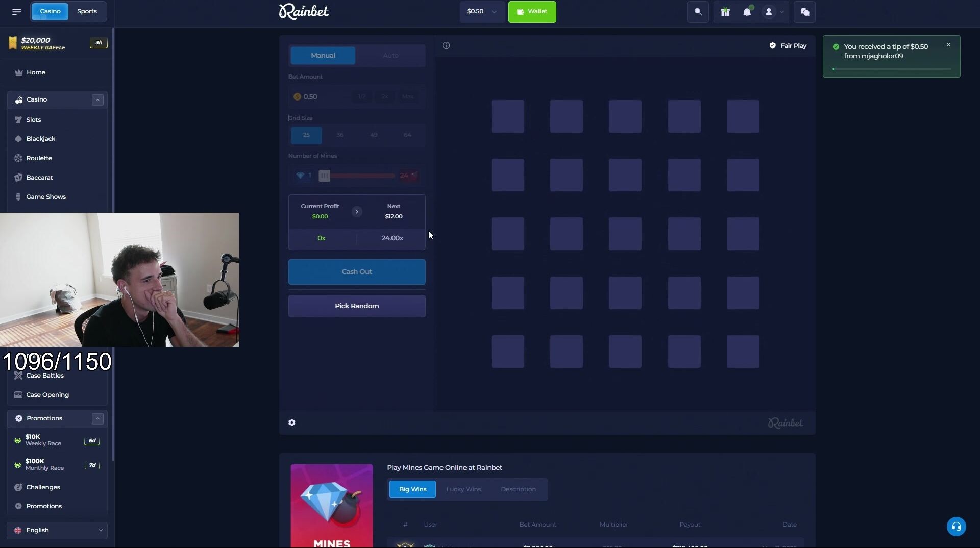Select grid size 25
The width and height of the screenshot is (980, 548).
pos(306,135)
